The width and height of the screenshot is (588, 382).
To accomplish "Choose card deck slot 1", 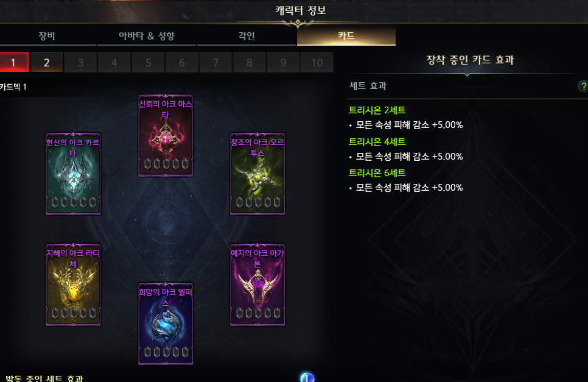I will click(13, 62).
